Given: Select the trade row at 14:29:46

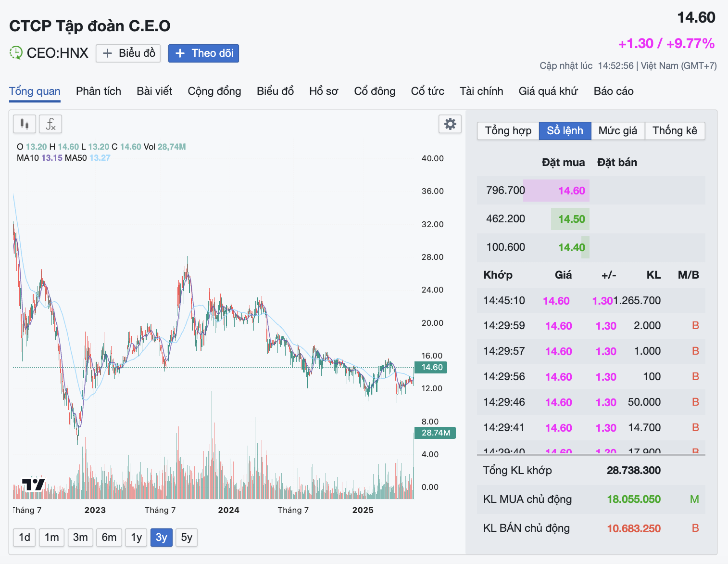Looking at the screenshot, I should 591,402.
